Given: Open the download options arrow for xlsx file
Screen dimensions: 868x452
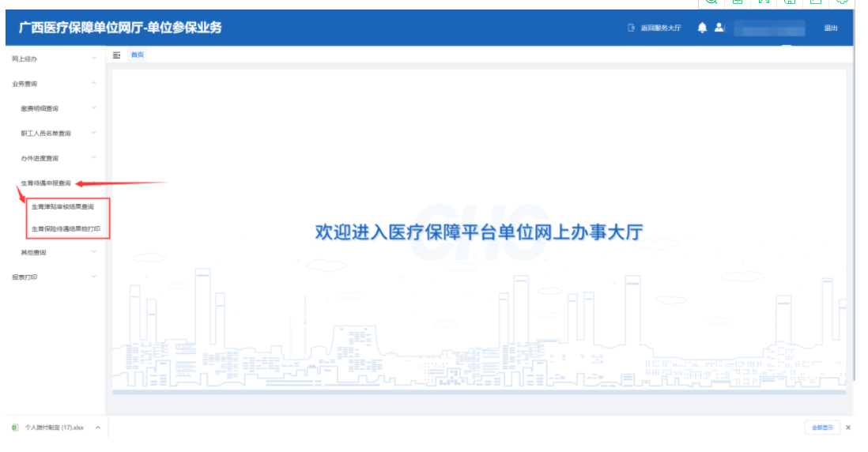Looking at the screenshot, I should pyautogui.click(x=97, y=428).
